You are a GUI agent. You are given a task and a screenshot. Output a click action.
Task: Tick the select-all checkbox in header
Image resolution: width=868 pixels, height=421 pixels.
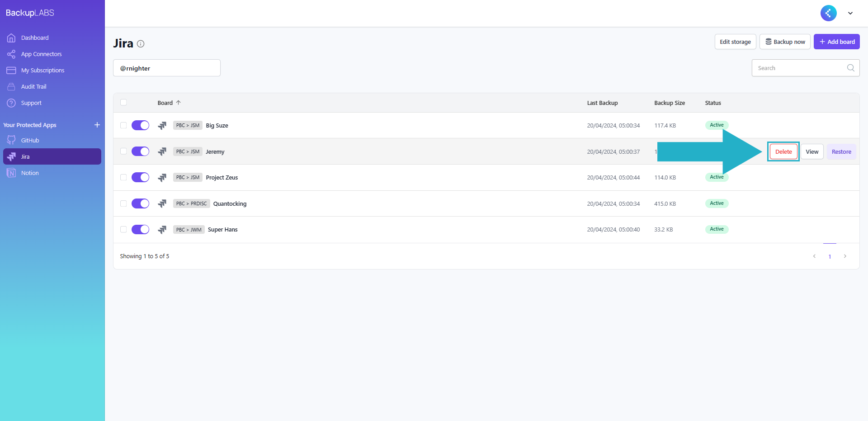[x=123, y=103]
